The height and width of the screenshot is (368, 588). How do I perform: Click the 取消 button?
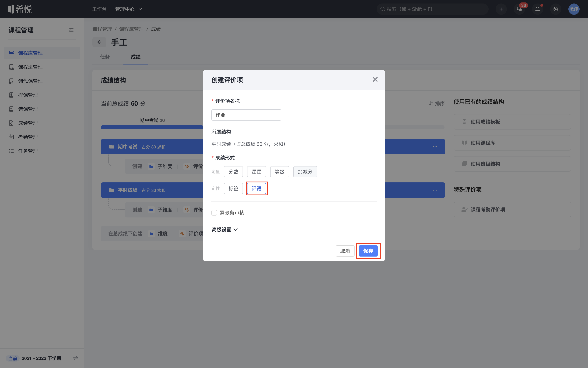pyautogui.click(x=345, y=251)
